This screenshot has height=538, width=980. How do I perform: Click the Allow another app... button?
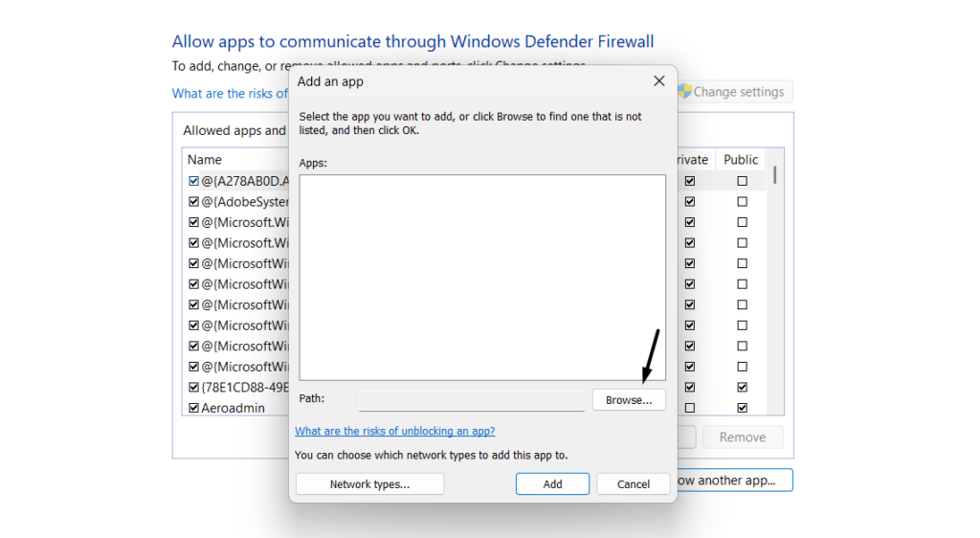(x=735, y=481)
